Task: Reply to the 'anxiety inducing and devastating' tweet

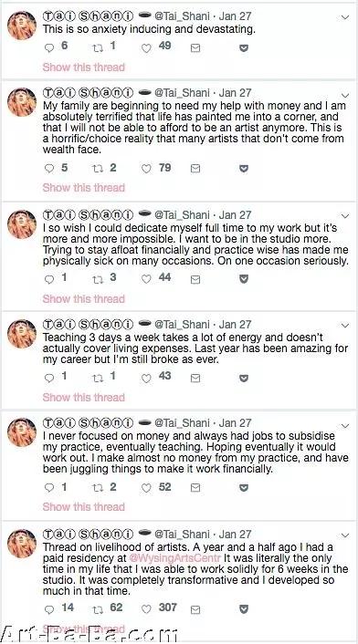Action: pos(49,48)
